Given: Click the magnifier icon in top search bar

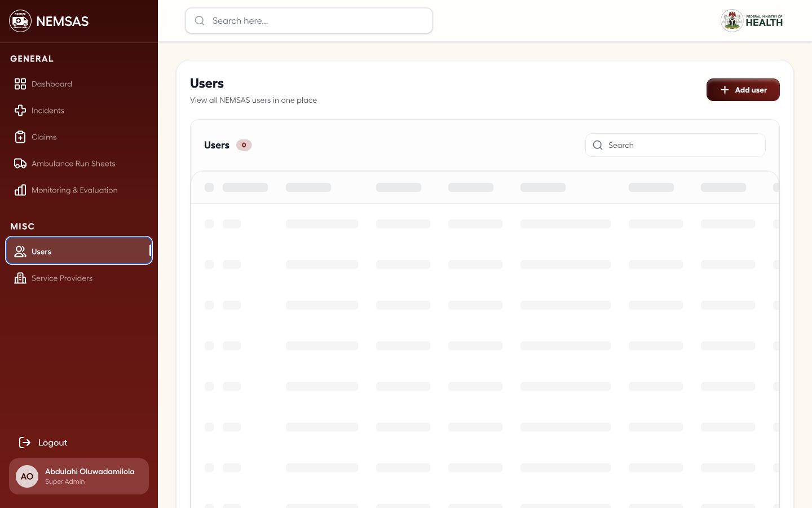Looking at the screenshot, I should click(200, 21).
